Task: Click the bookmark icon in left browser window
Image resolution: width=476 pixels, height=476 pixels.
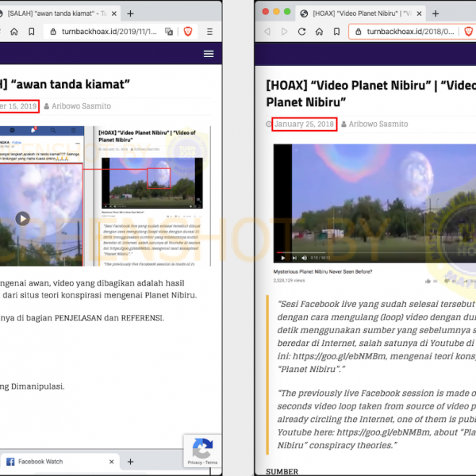Action: coord(32,32)
